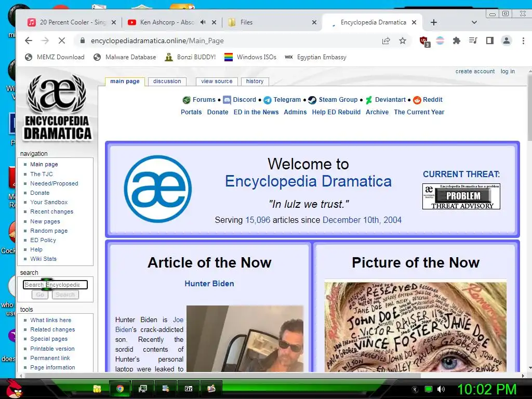Open the Hunter Biden article link
The image size is (532, 399).
(209, 284)
